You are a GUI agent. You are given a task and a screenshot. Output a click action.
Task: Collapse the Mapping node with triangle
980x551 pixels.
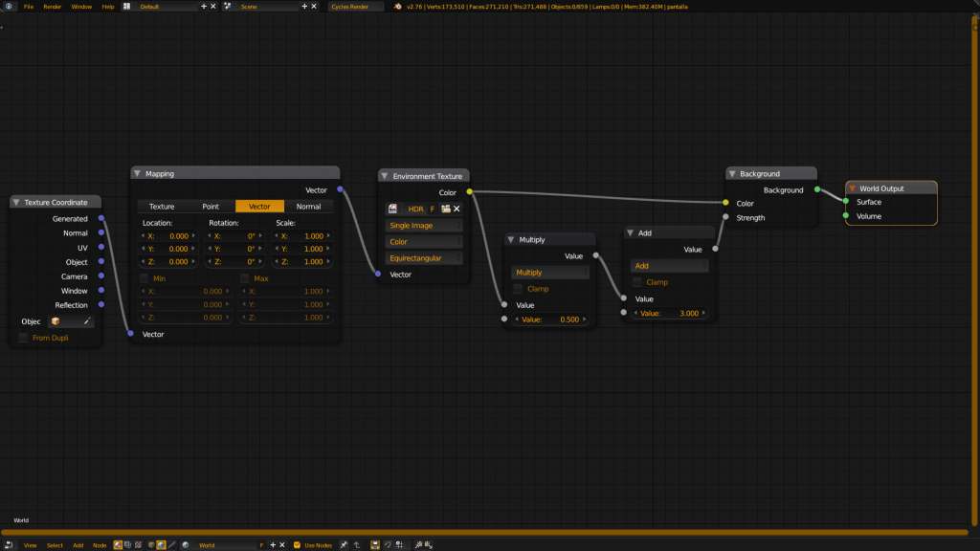coord(138,174)
